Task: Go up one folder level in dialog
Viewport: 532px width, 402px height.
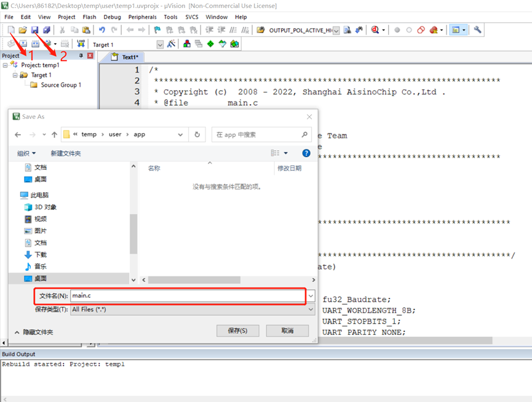Action: click(x=54, y=134)
